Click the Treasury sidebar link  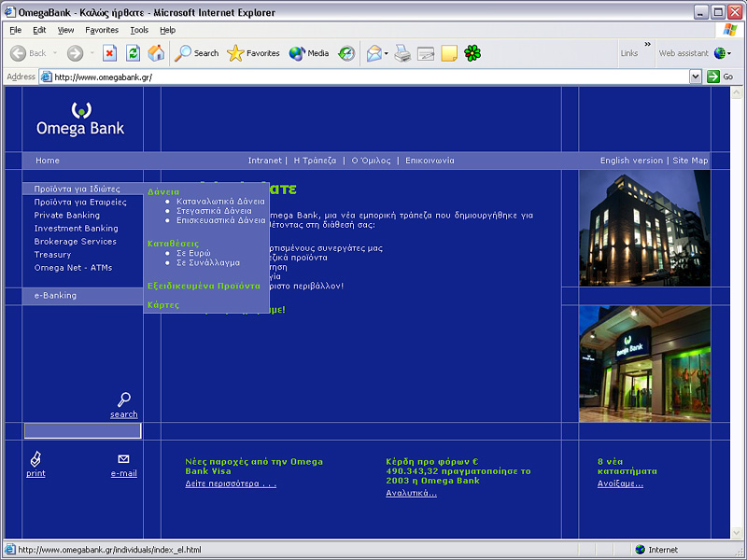[x=52, y=255]
